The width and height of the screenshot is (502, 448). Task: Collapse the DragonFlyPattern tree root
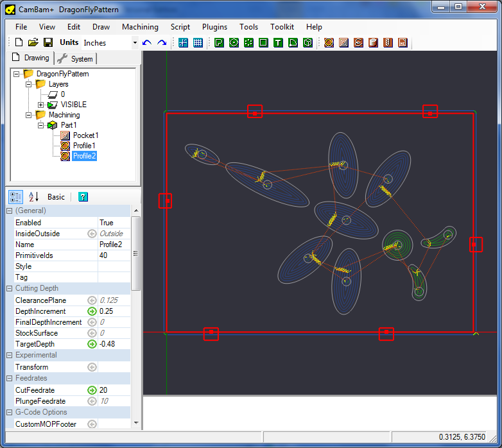pyautogui.click(x=16, y=74)
